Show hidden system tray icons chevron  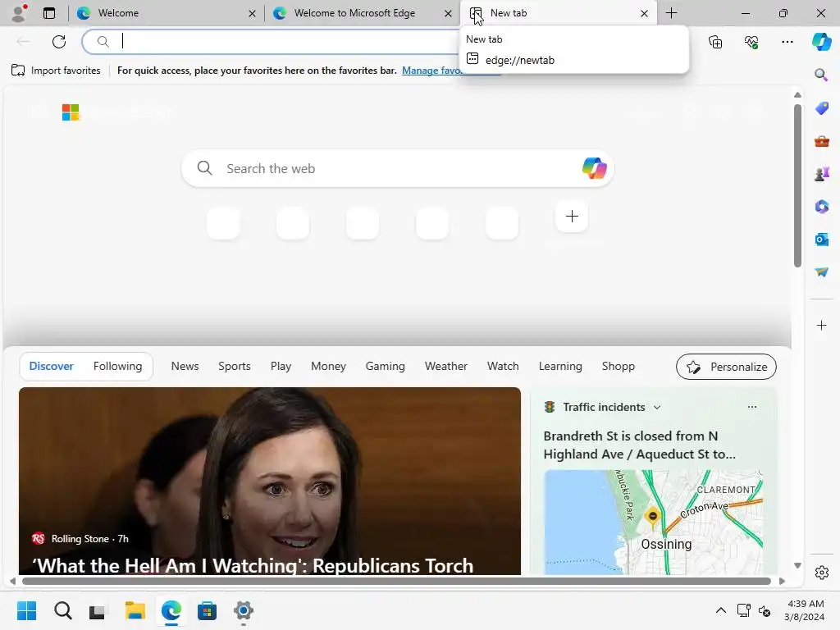[721, 610]
